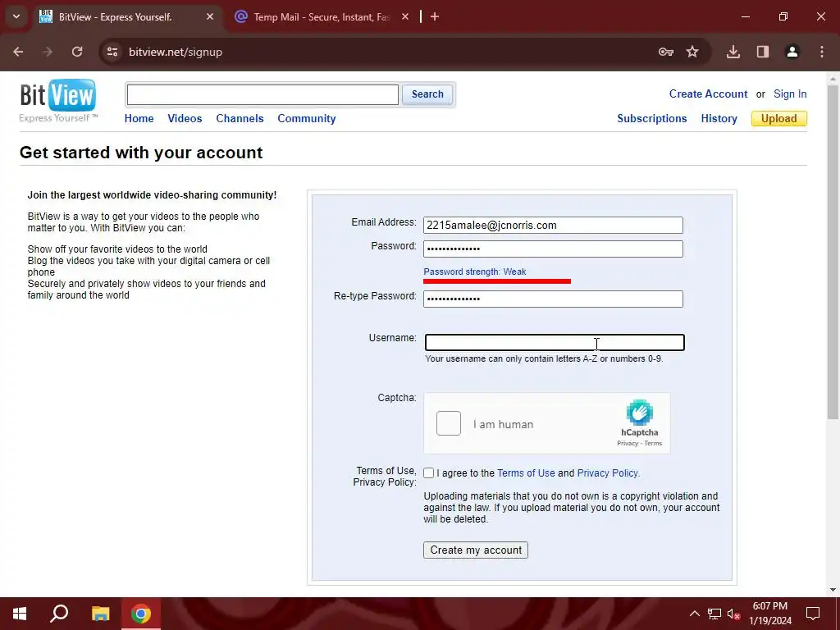Click the Search button
The height and width of the screenshot is (630, 840).
coord(427,94)
